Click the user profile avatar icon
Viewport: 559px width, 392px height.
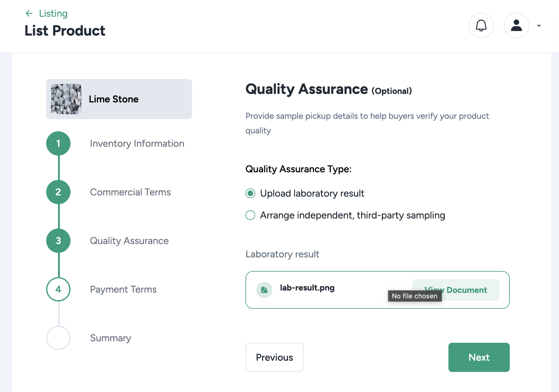click(x=516, y=26)
